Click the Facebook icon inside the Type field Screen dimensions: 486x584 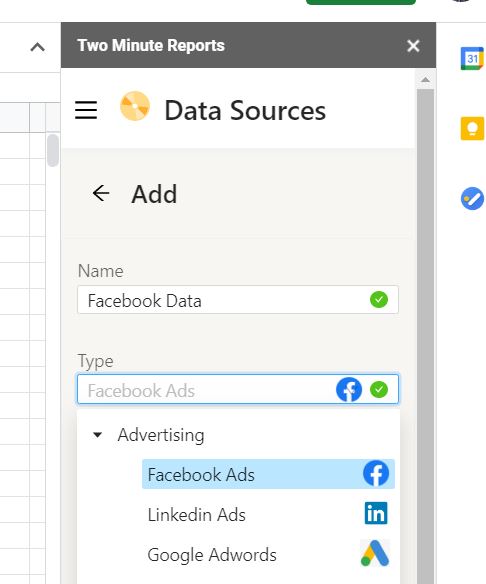tap(349, 390)
